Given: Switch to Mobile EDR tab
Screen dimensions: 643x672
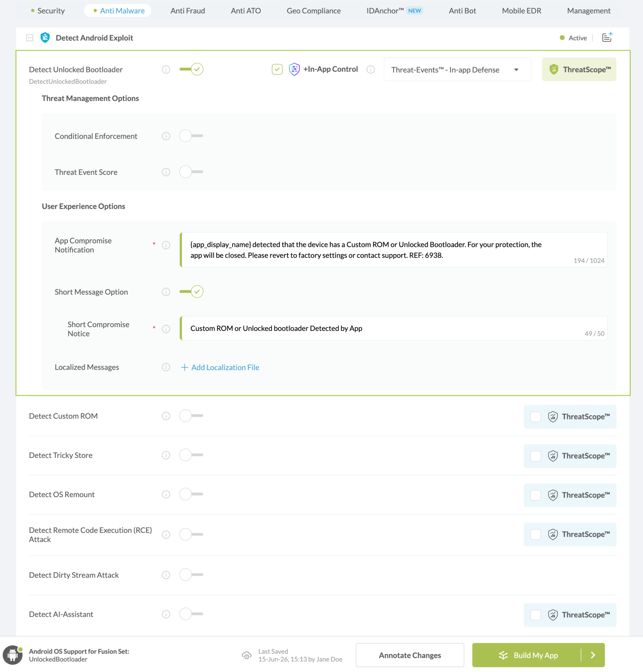Looking at the screenshot, I should [521, 11].
